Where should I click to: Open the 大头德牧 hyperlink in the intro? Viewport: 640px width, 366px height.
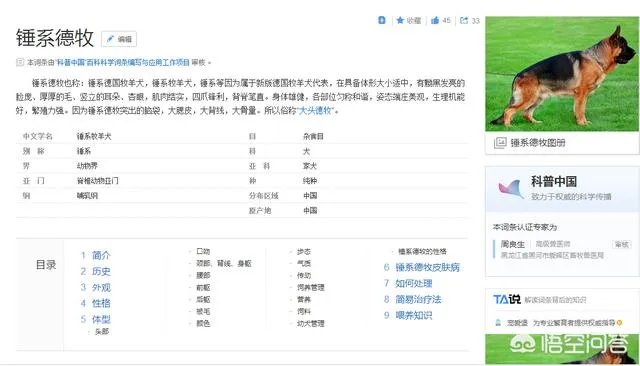(x=316, y=110)
